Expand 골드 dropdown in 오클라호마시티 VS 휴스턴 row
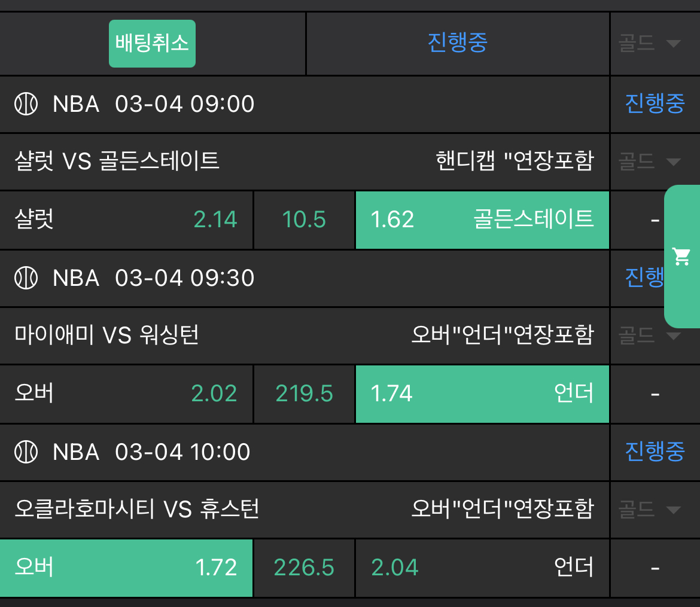Viewport: 700px width, 607px height. [x=650, y=510]
